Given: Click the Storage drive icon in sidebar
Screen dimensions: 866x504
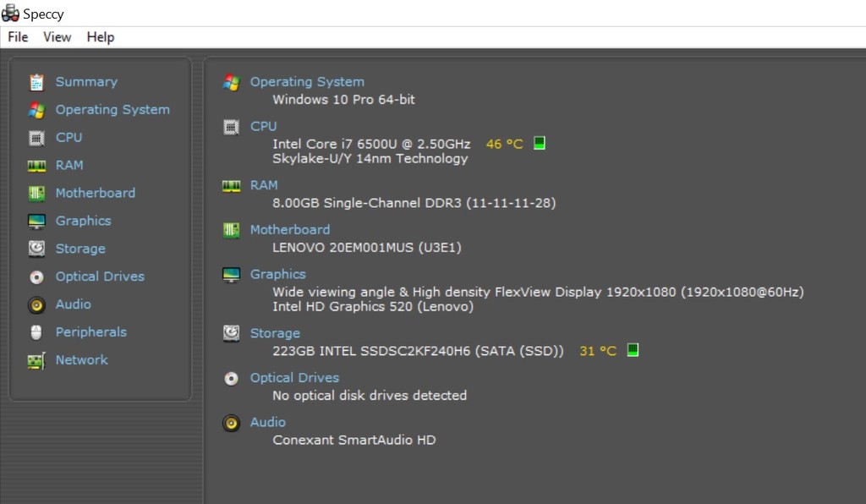Looking at the screenshot, I should click(36, 249).
